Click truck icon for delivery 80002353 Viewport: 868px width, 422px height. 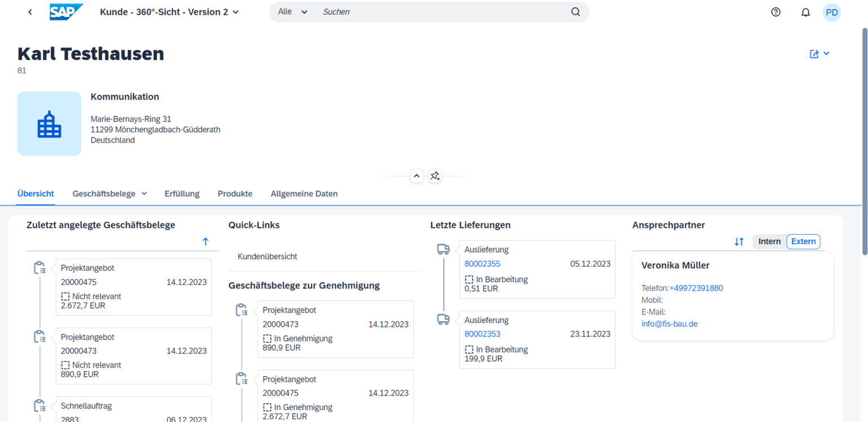(x=444, y=320)
